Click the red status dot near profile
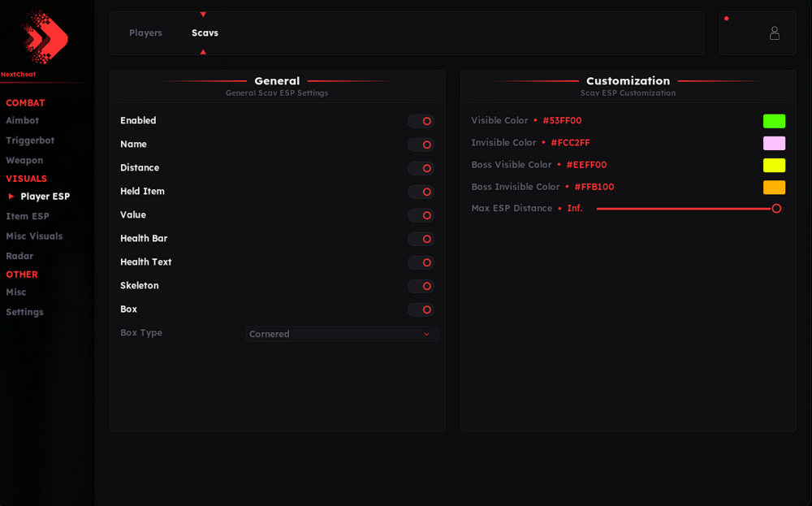This screenshot has height=506, width=812. coord(727,19)
